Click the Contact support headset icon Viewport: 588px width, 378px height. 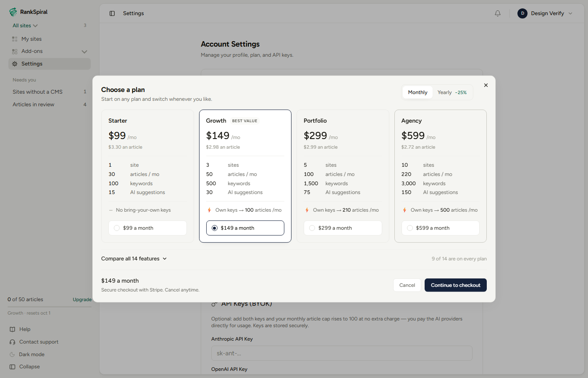point(13,342)
